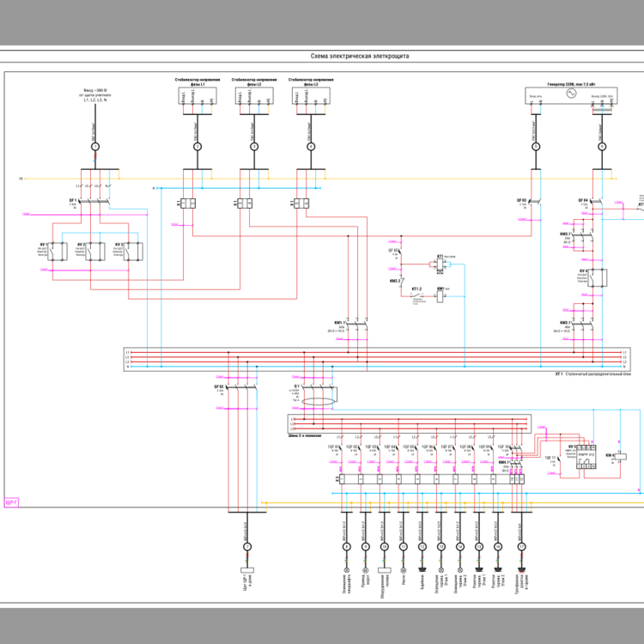Click the X 2 terminal block label
The image size is (644, 644).
click(337, 479)
